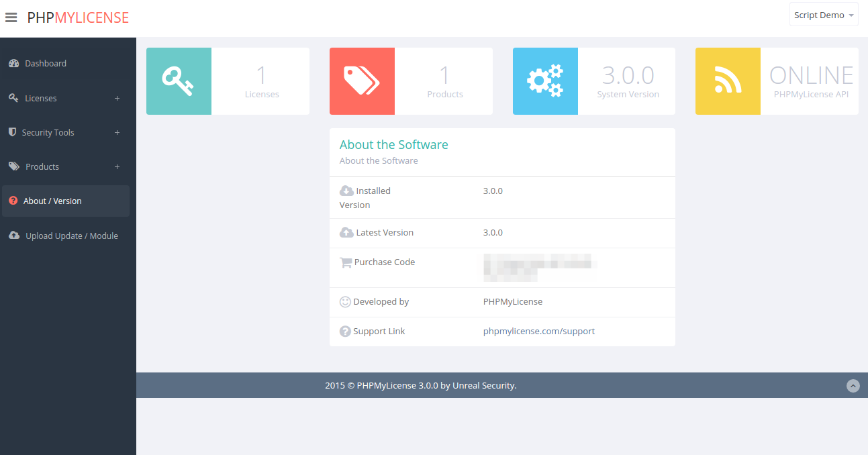Click the About the Software heading

[393, 145]
